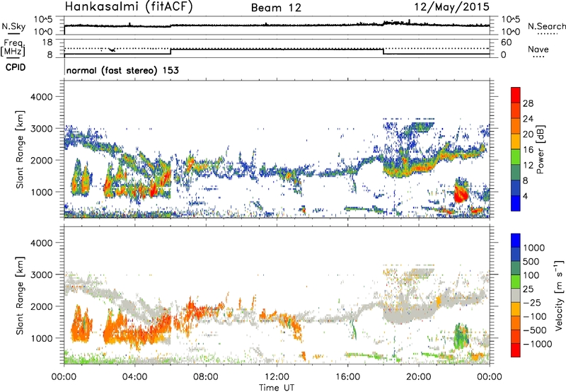Click the 60 tick on Nave axis
The height and width of the screenshot is (392, 566).
pyautogui.click(x=506, y=42)
